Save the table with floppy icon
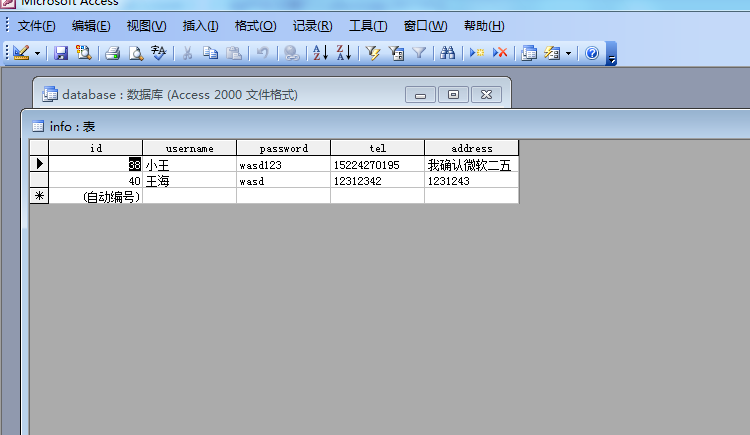Screen dimensions: 750x435 point(61,53)
